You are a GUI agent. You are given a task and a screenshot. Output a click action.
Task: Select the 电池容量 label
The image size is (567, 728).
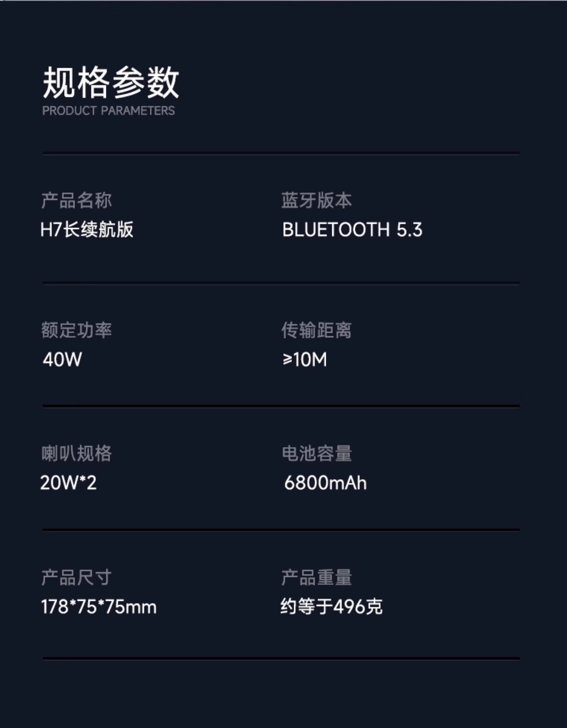(317, 453)
